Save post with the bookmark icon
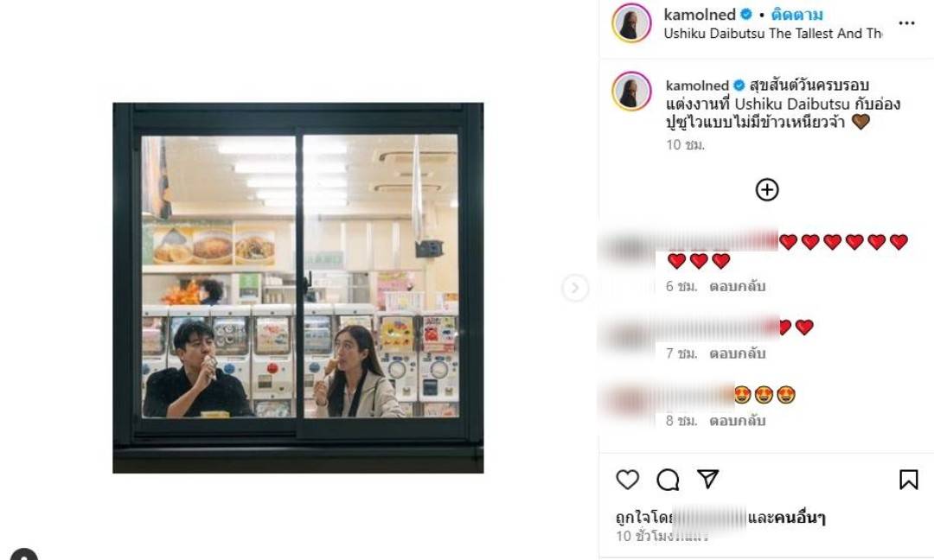The image size is (934, 560). (908, 480)
